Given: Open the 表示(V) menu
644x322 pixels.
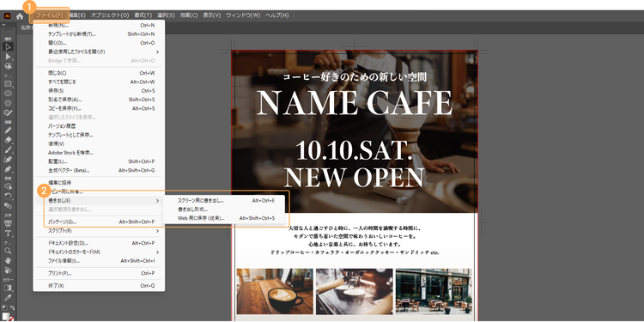Looking at the screenshot, I should (212, 15).
